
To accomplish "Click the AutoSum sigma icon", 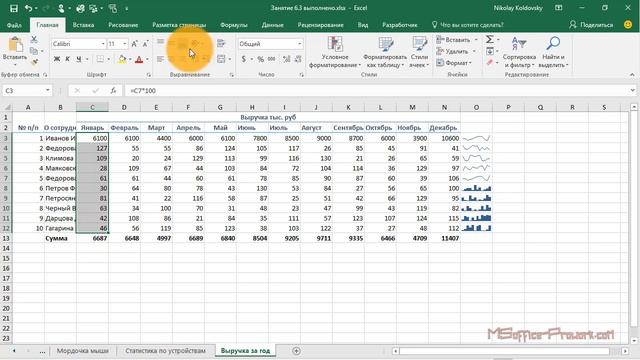I will [489, 40].
